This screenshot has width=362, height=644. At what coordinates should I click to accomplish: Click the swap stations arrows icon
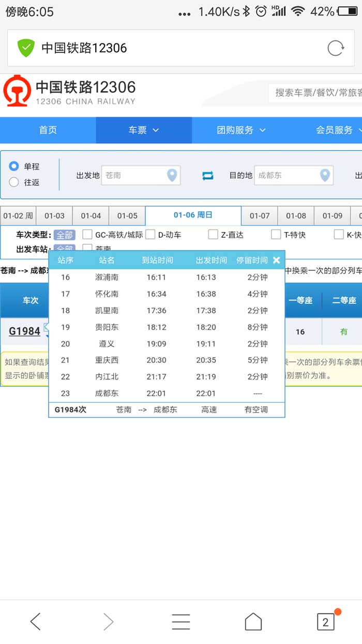208,175
